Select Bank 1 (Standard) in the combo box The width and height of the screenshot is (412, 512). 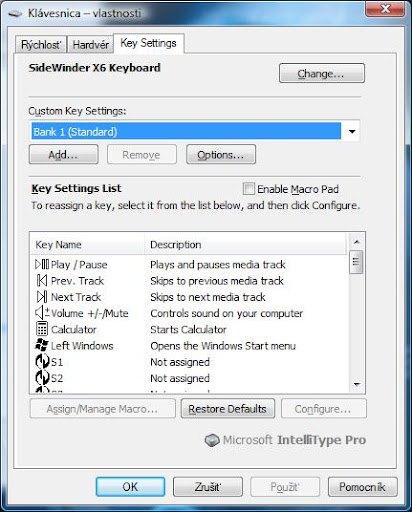[x=186, y=131]
